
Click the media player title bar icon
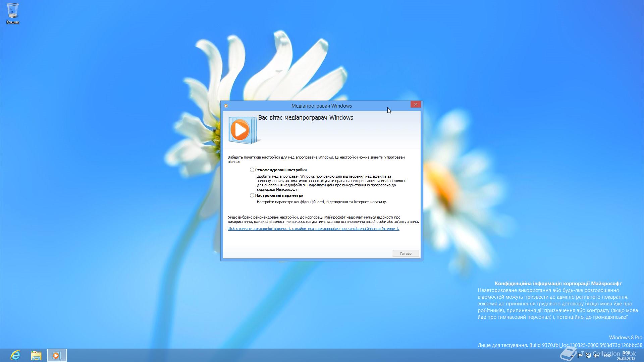click(x=226, y=106)
